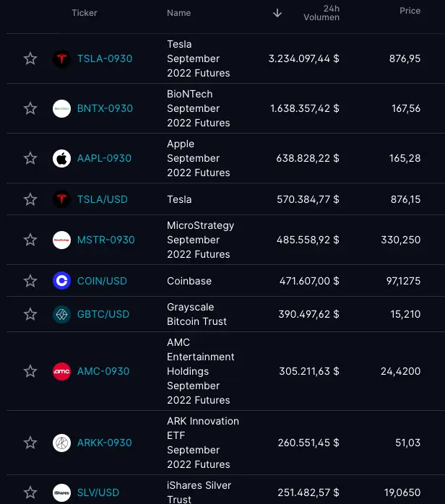This screenshot has width=445, height=504.
Task: Sort the list by Name header
Action: pyautogui.click(x=178, y=13)
